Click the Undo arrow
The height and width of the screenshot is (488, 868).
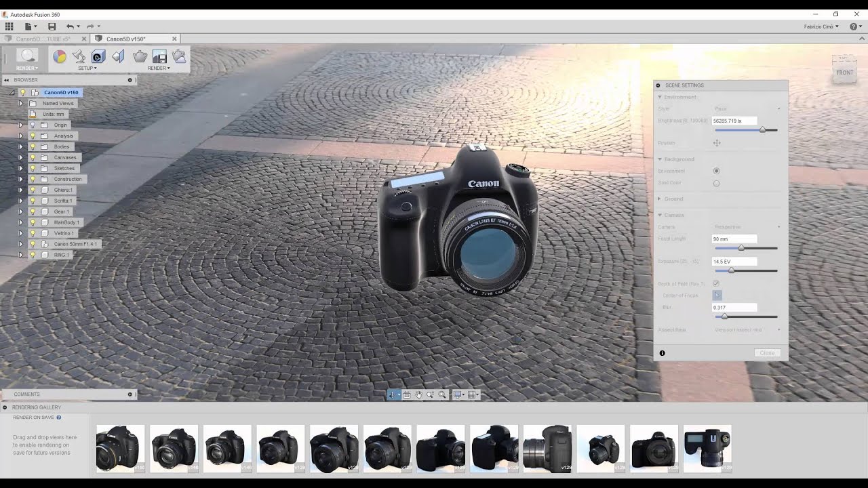tap(69, 26)
